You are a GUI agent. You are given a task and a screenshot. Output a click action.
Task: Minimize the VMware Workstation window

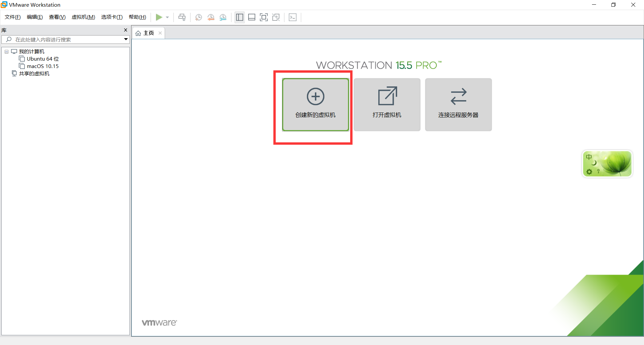coord(594,5)
